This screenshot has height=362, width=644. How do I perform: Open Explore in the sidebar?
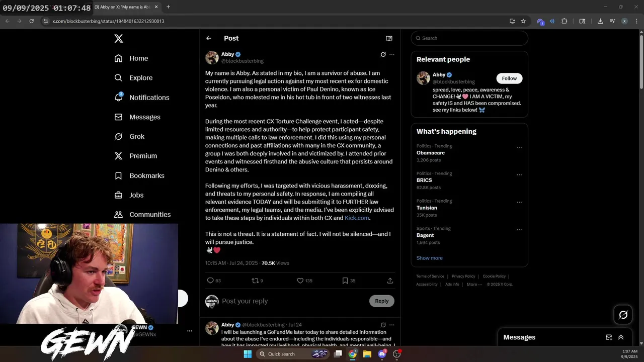133,78
